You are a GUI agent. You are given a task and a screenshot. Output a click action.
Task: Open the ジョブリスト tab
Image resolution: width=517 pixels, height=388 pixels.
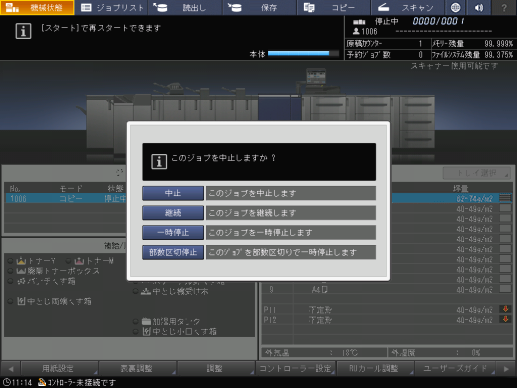pyautogui.click(x=112, y=7)
